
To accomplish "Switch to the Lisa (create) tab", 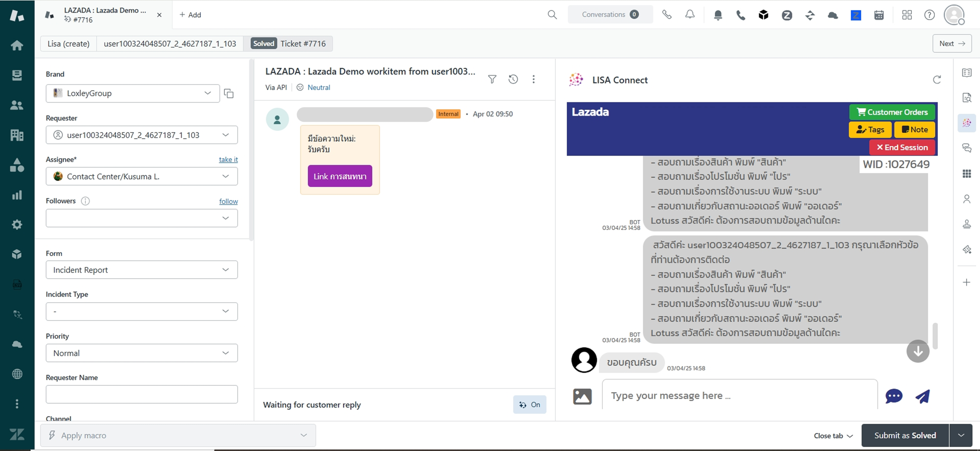I will 69,44.
